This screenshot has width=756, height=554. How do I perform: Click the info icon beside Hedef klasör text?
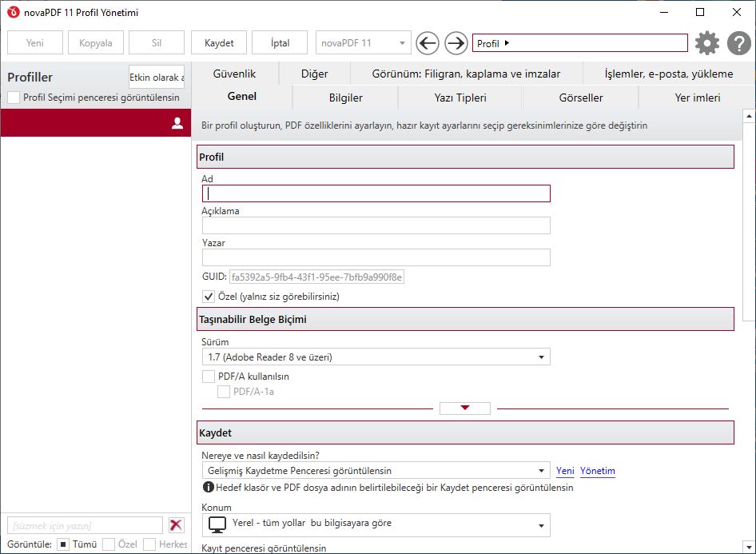[x=208, y=487]
